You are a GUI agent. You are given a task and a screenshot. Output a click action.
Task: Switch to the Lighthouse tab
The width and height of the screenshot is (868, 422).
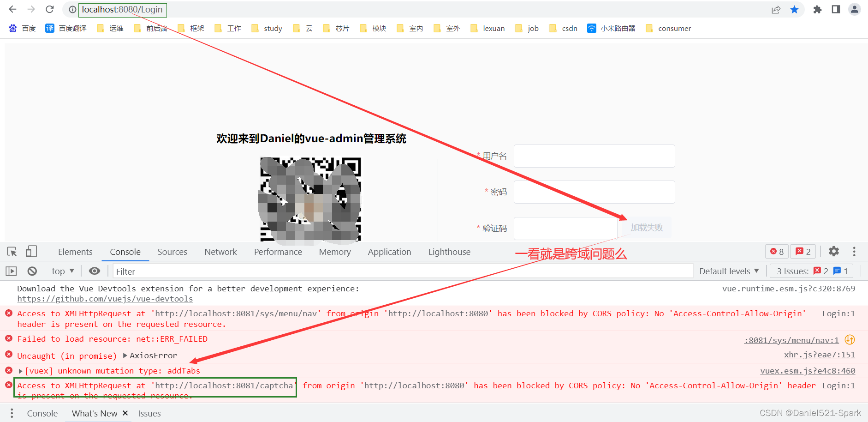(449, 252)
